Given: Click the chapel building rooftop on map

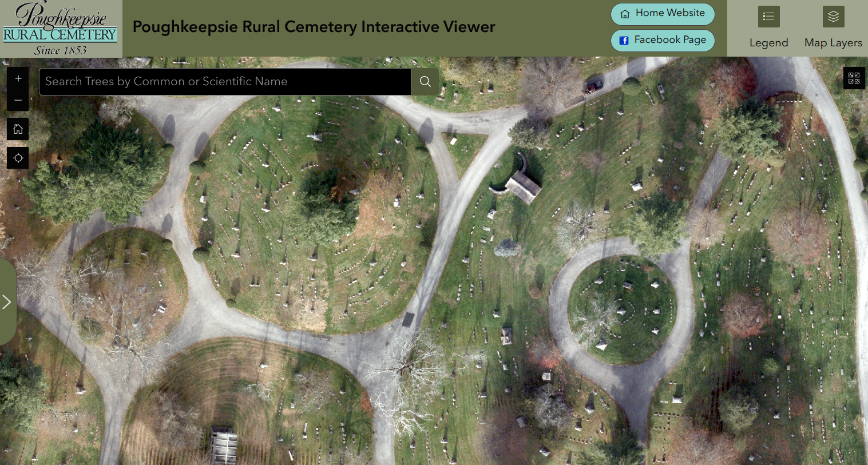Looking at the screenshot, I should pyautogui.click(x=524, y=185).
